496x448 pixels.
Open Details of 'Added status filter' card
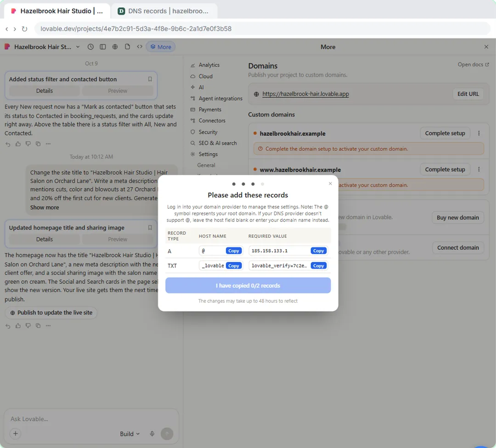[44, 91]
